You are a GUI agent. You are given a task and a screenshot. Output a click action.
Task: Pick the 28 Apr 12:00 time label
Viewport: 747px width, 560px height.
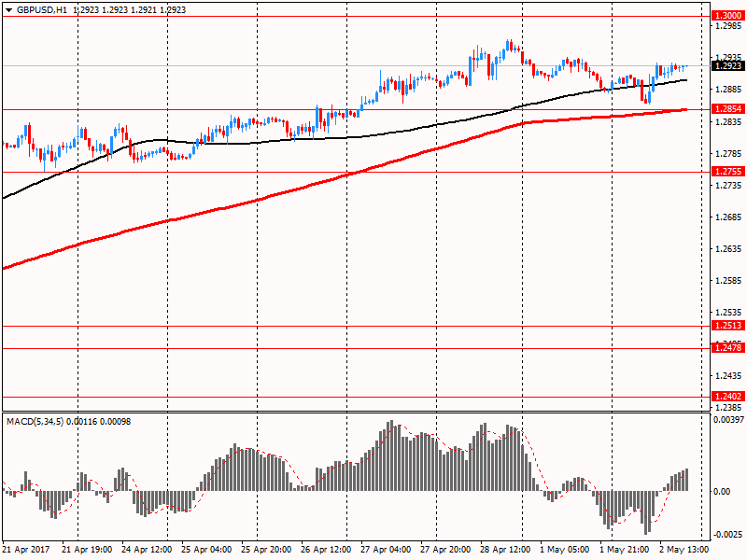click(505, 550)
